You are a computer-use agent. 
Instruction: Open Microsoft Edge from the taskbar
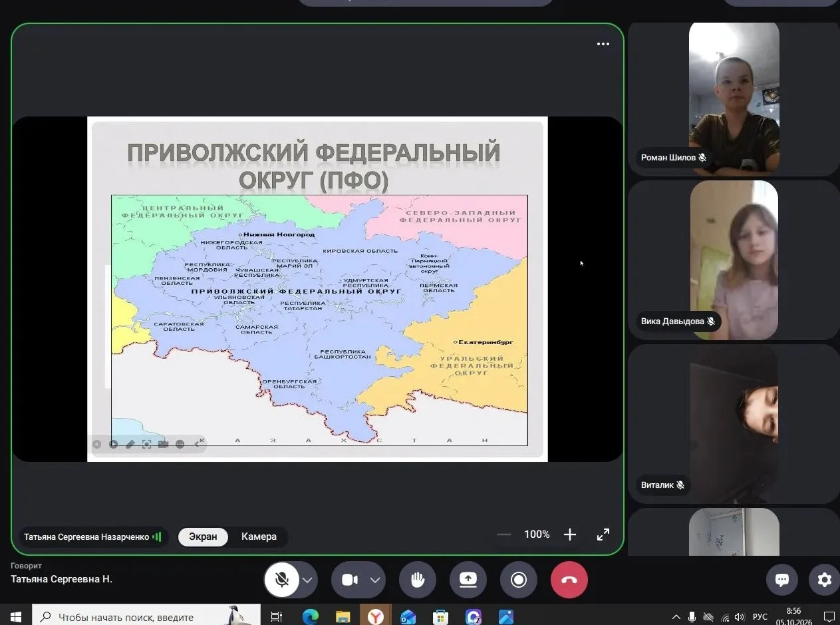point(310,617)
